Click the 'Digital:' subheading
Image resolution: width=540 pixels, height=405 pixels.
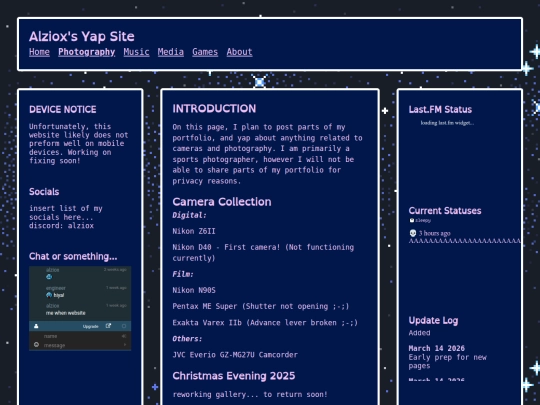click(189, 215)
